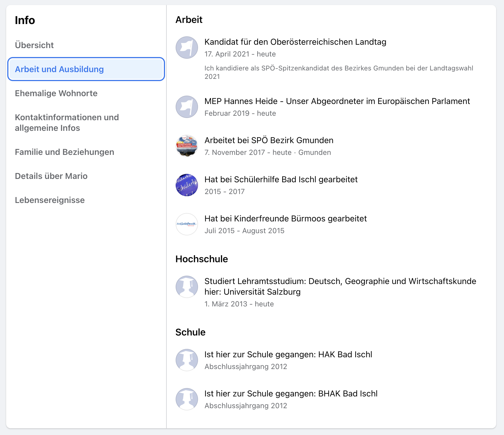
Task: Switch to the Übersicht section
Action: click(x=86, y=45)
